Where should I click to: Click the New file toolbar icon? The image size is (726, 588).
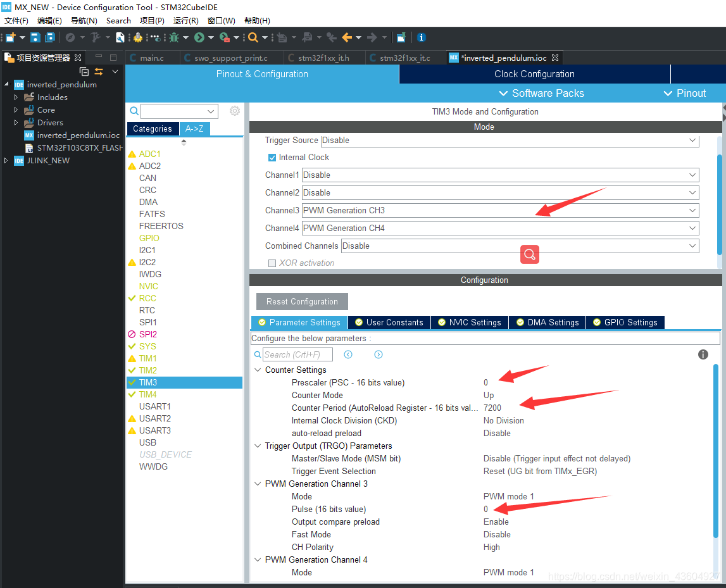pyautogui.click(x=10, y=37)
